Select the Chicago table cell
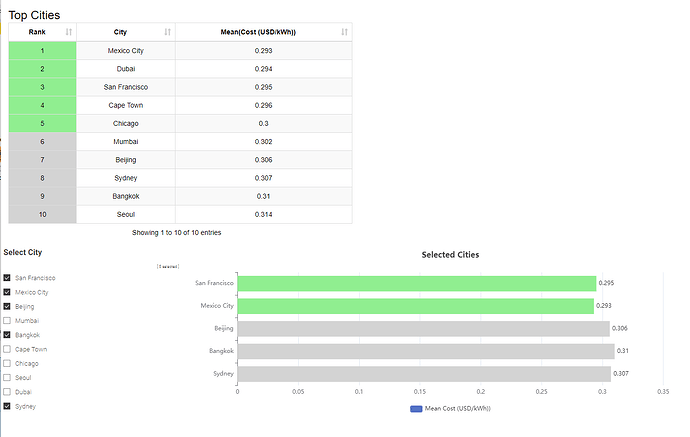Image resolution: width=690 pixels, height=437 pixels. pyautogui.click(x=126, y=124)
